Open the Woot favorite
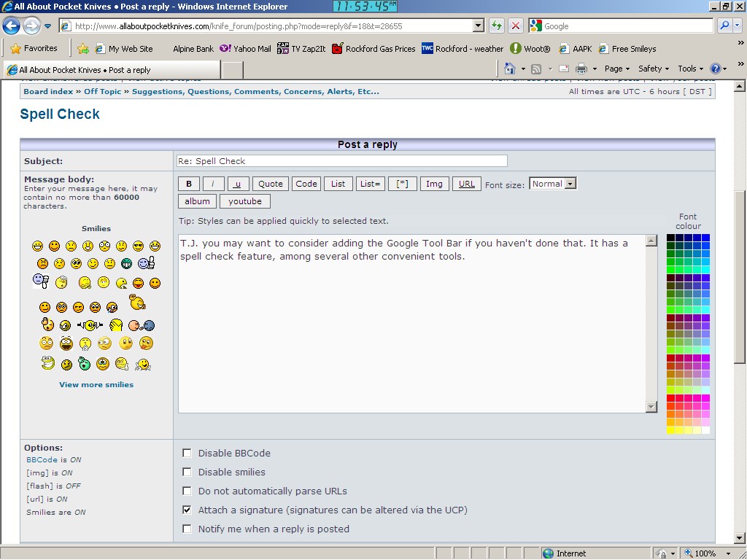 (530, 49)
